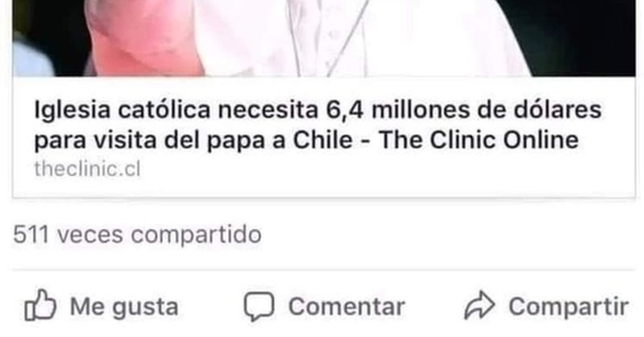644x337 pixels.
Task: Click The Clinic Online in the headline
Action: (478, 140)
